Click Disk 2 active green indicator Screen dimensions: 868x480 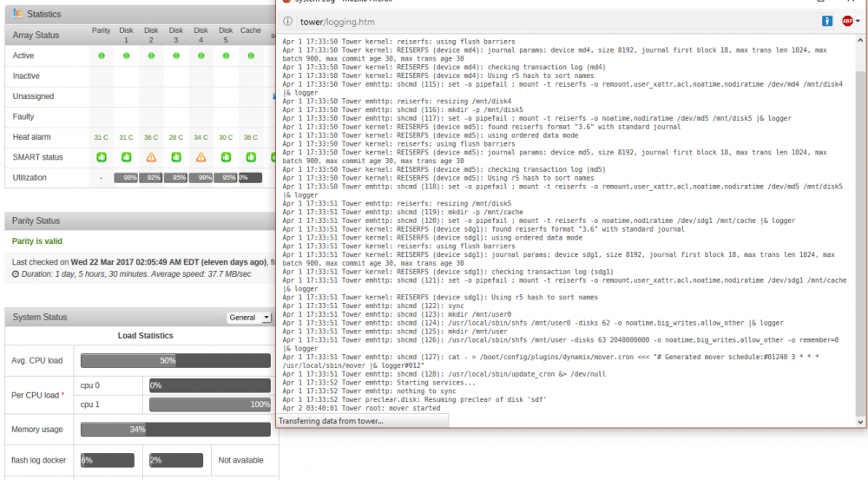(x=151, y=56)
